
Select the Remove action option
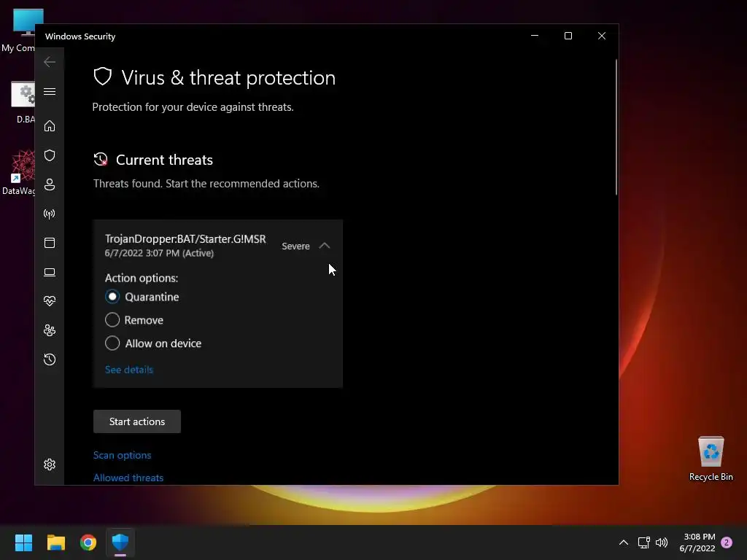click(112, 319)
